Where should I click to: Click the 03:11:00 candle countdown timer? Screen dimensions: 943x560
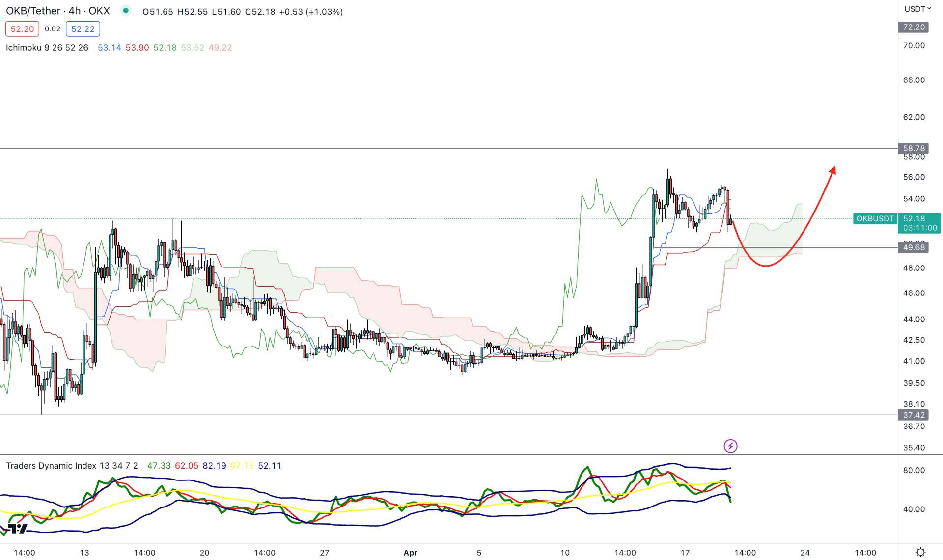click(x=919, y=228)
